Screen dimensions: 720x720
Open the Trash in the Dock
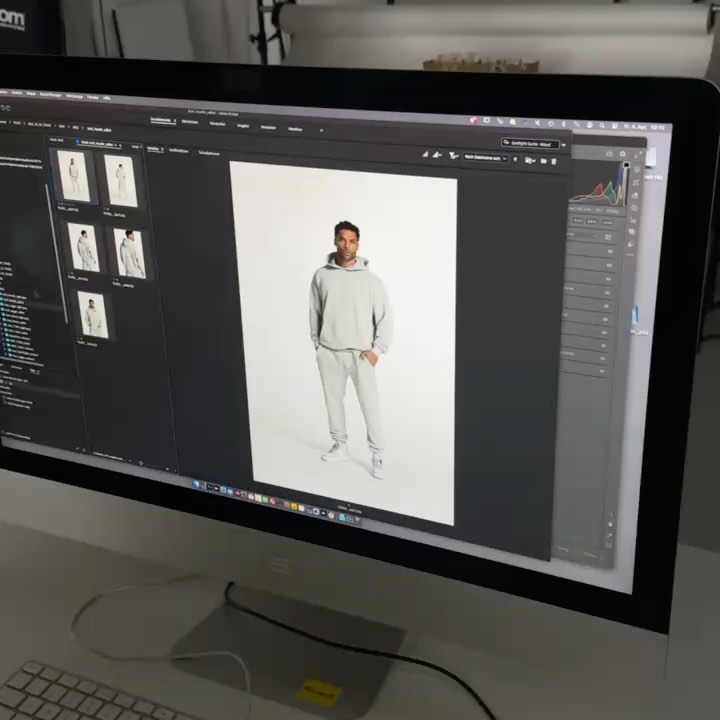click(357, 519)
